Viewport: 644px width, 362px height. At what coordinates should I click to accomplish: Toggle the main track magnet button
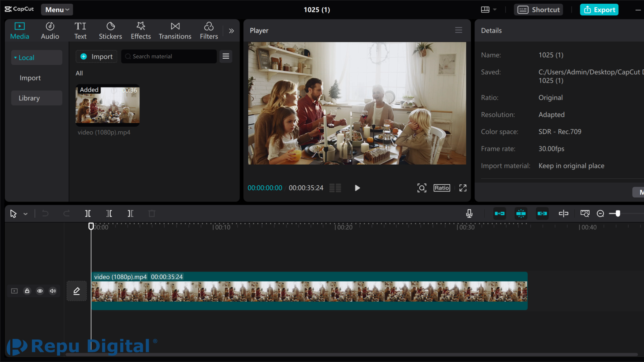[500, 214]
